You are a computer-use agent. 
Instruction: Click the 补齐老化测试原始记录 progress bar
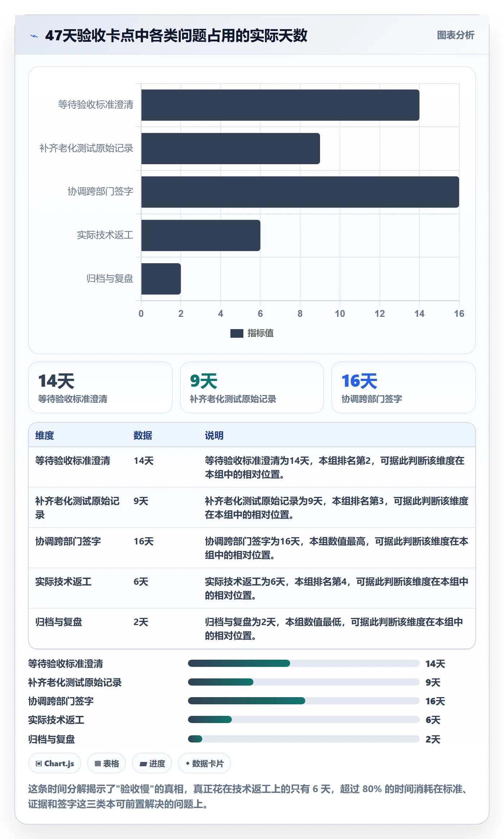pos(303,682)
